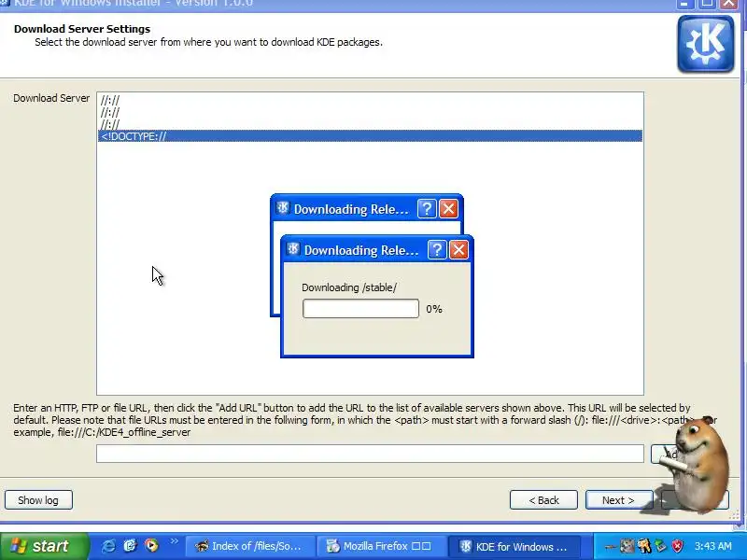Click the red security shield tray icon
The height and width of the screenshot is (560, 747).
[677, 546]
